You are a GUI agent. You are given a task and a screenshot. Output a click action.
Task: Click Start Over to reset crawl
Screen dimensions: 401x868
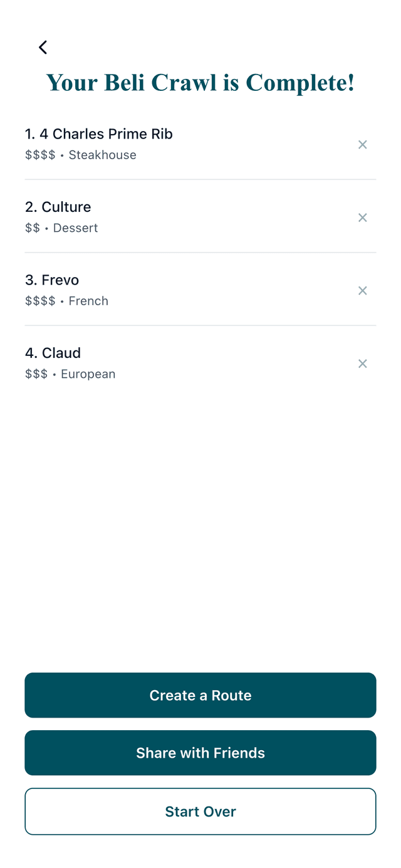200,812
